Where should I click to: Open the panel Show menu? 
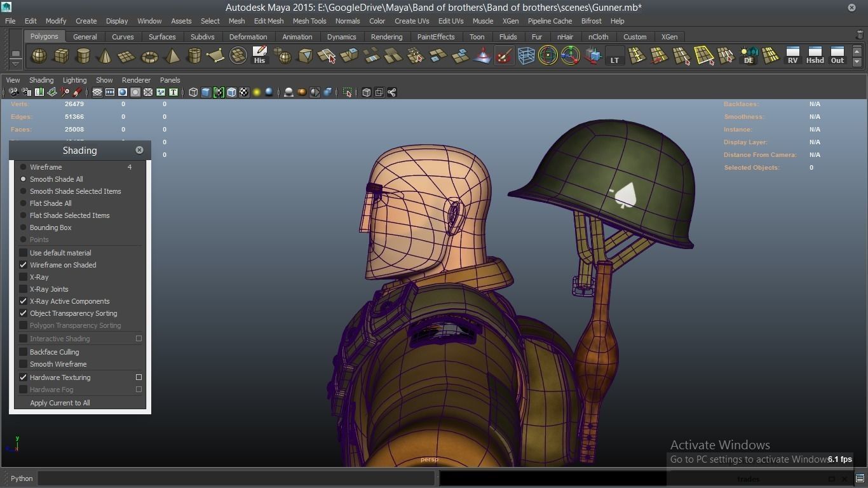104,80
